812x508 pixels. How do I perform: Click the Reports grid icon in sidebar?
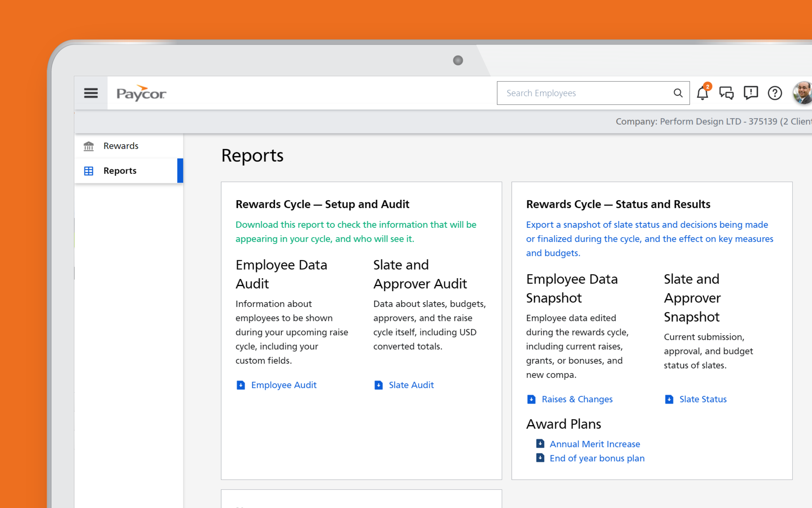click(89, 171)
